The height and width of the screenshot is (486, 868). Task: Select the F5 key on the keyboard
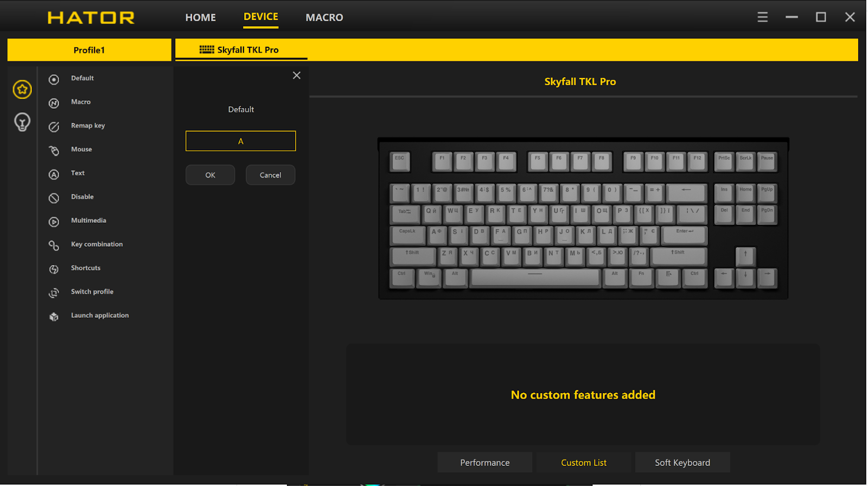[x=538, y=161]
